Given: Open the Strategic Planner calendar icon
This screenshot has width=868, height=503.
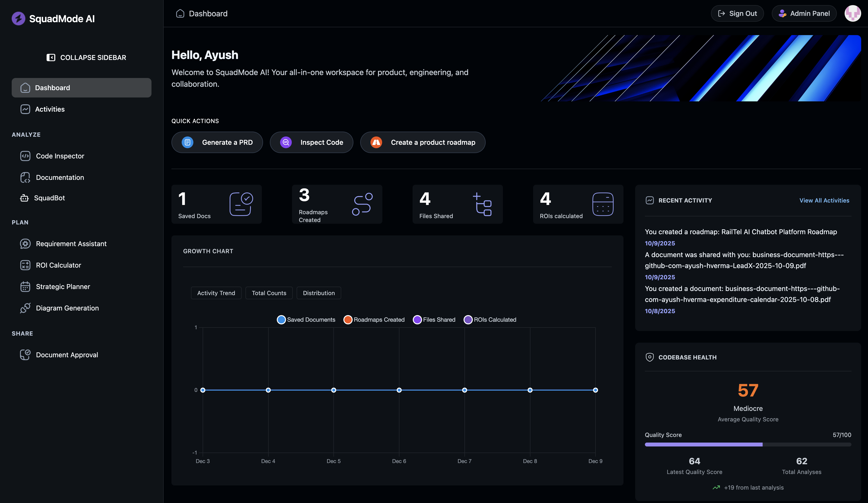Looking at the screenshot, I should click(26, 287).
